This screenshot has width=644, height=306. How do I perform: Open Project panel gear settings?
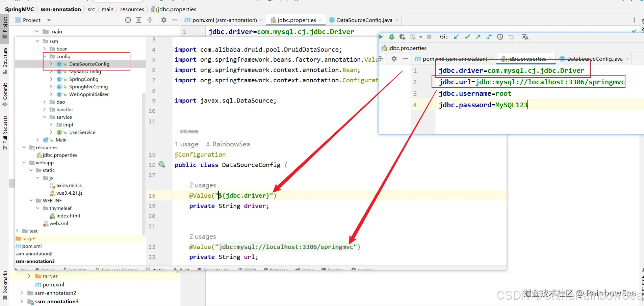click(x=164, y=20)
